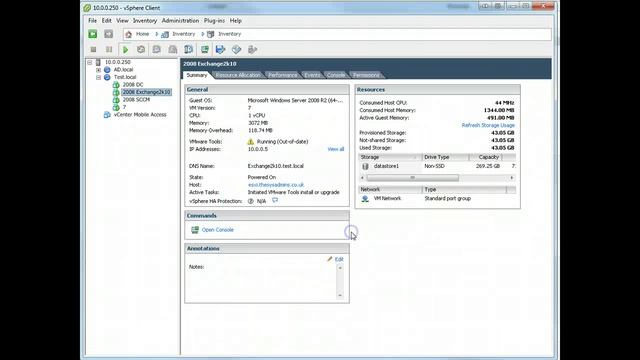Switch to the Permissions tab

[x=366, y=75]
